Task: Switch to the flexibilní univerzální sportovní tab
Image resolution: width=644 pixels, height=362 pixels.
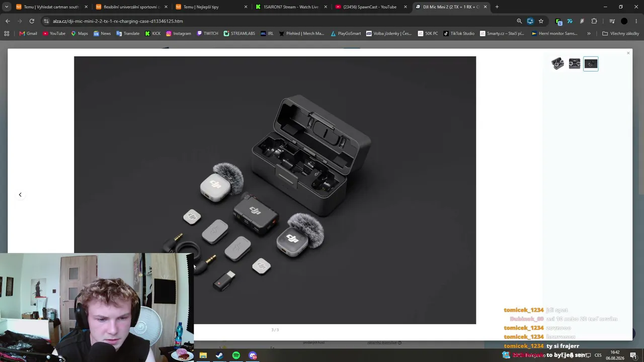Action: point(131,7)
